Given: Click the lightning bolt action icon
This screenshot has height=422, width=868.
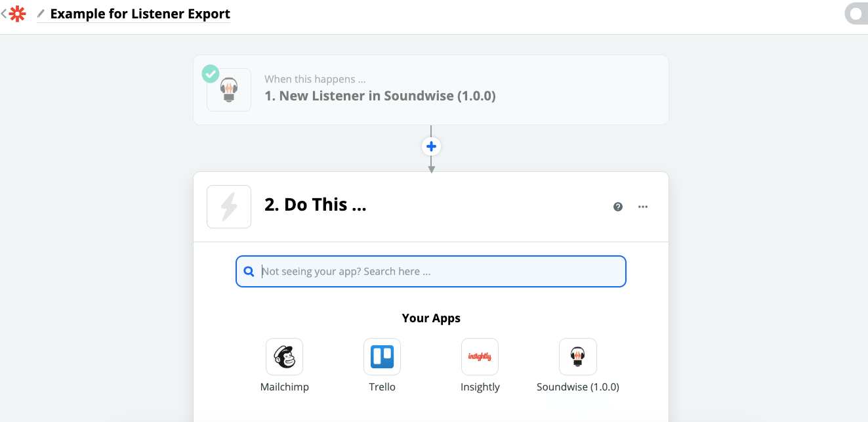Looking at the screenshot, I should (229, 207).
